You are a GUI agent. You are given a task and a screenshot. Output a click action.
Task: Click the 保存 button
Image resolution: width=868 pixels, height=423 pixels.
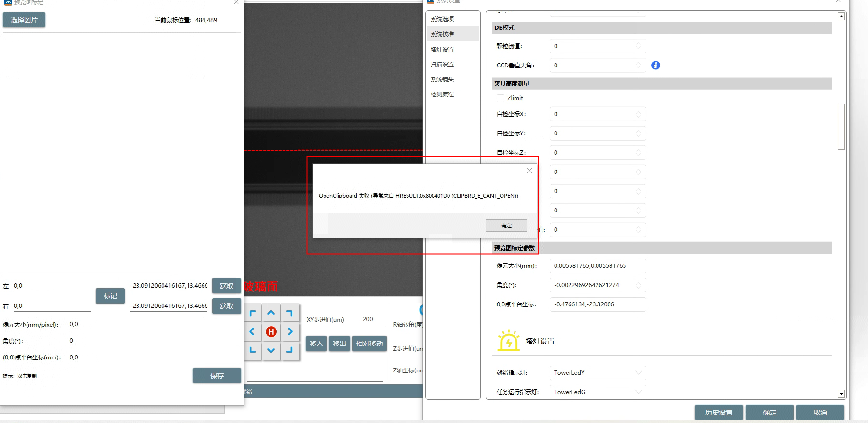point(217,376)
